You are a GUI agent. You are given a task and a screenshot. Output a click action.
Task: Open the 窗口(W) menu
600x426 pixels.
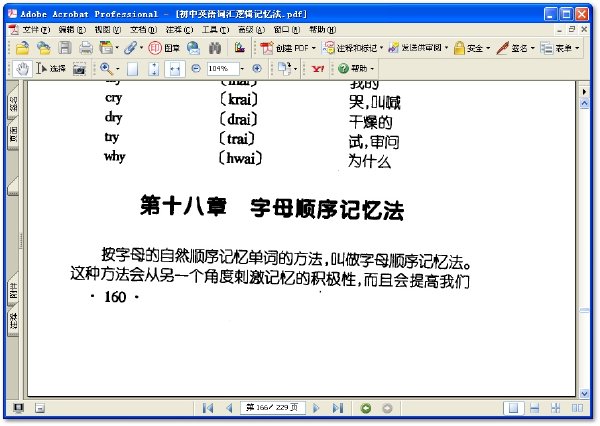[x=287, y=29]
